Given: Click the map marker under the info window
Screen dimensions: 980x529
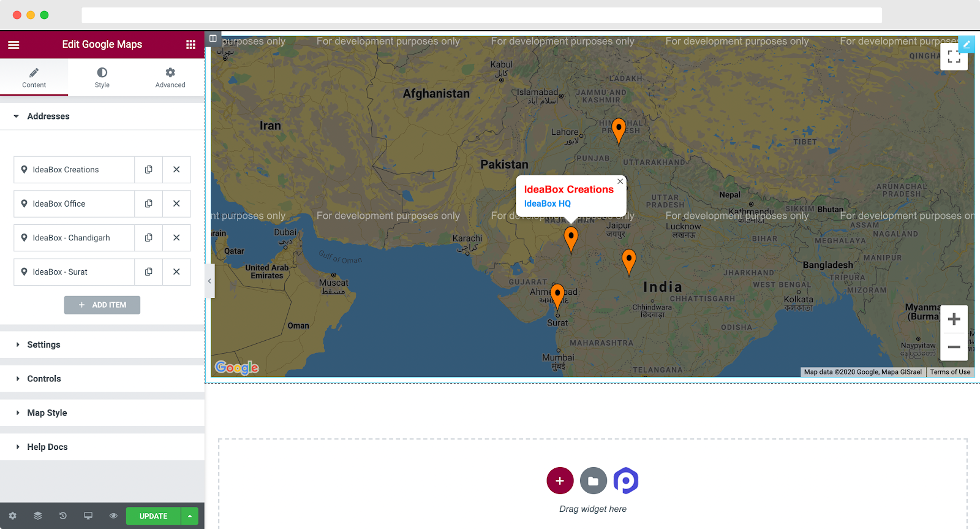Looking at the screenshot, I should pos(571,240).
